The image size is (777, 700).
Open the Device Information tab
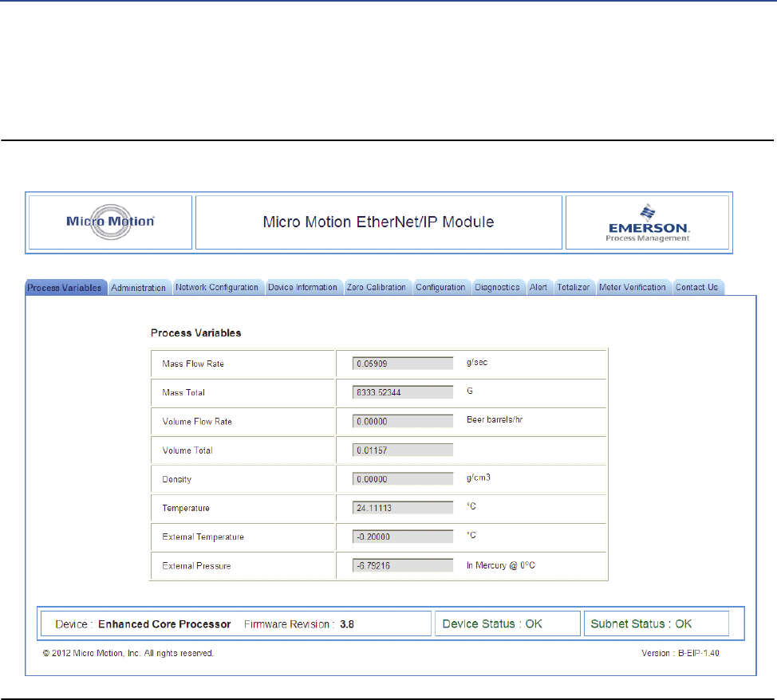point(303,287)
